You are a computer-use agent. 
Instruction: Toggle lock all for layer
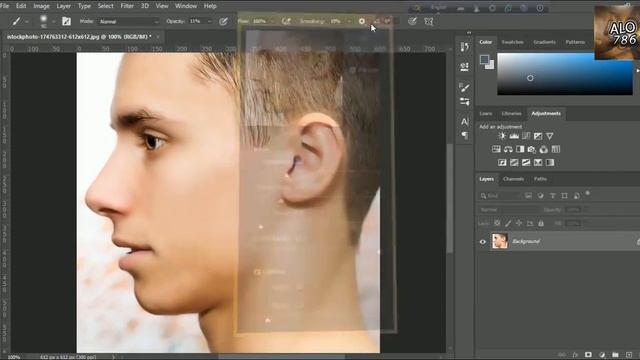point(541,223)
